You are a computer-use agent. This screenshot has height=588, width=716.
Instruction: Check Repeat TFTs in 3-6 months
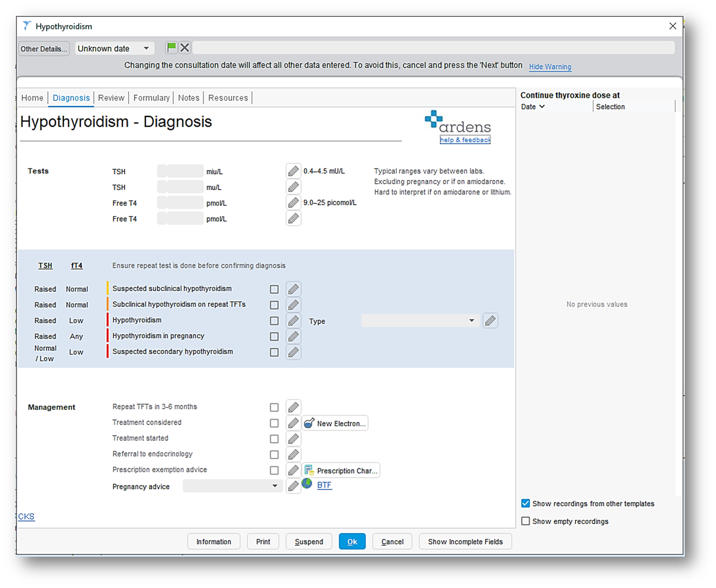coord(274,408)
